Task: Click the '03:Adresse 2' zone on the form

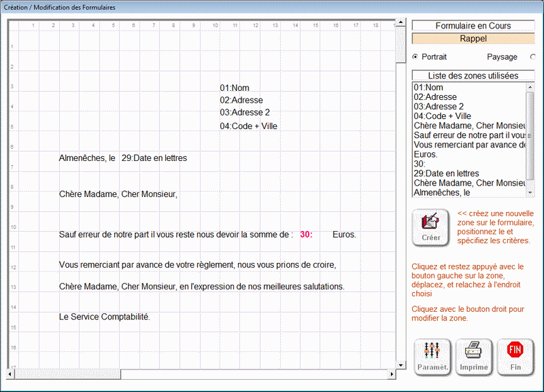Action: coord(245,113)
